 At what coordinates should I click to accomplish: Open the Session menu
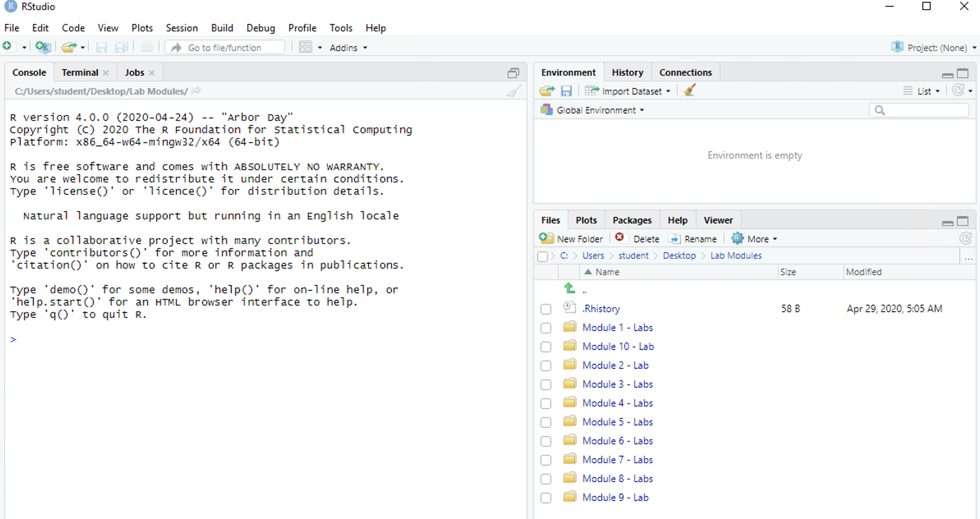tap(182, 28)
